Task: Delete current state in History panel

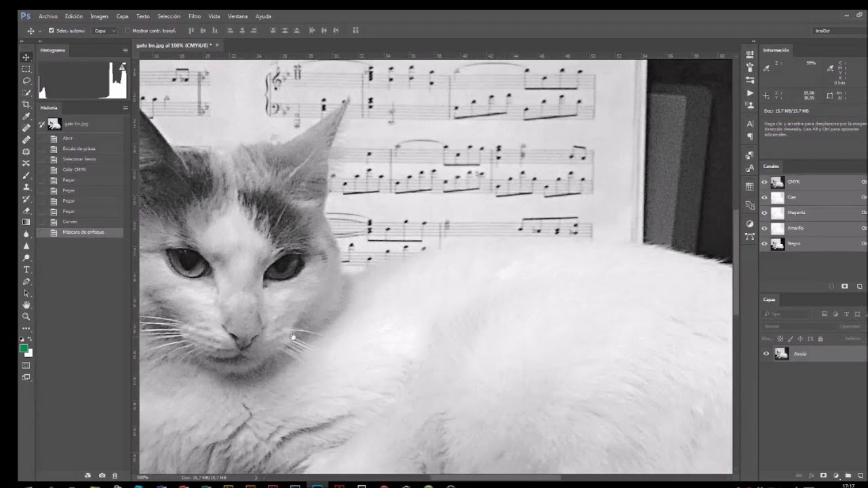Action: coord(115,476)
